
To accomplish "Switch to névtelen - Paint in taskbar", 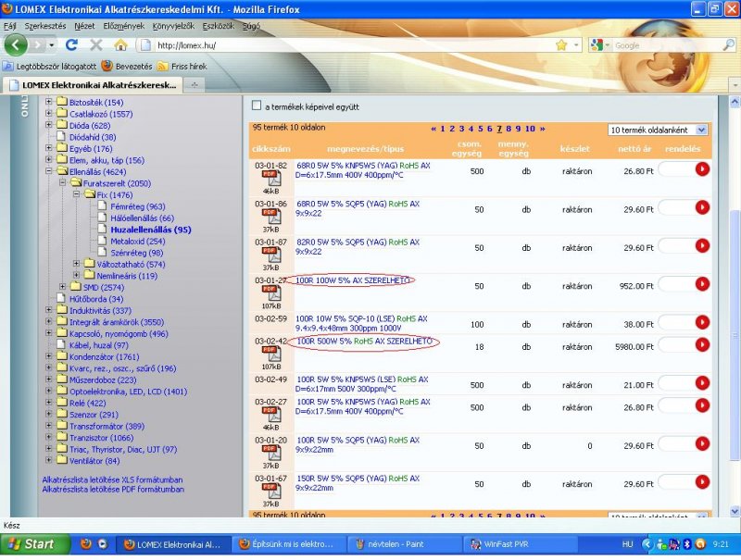I will point(404,544).
